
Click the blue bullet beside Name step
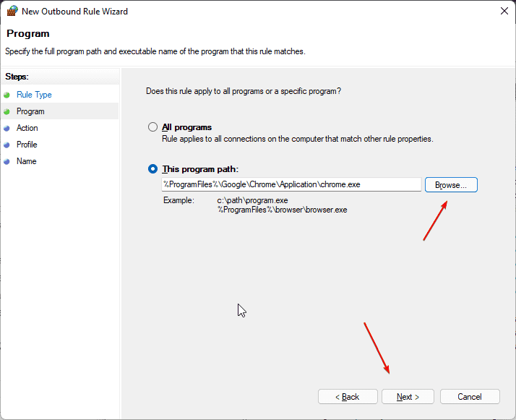[7, 162]
